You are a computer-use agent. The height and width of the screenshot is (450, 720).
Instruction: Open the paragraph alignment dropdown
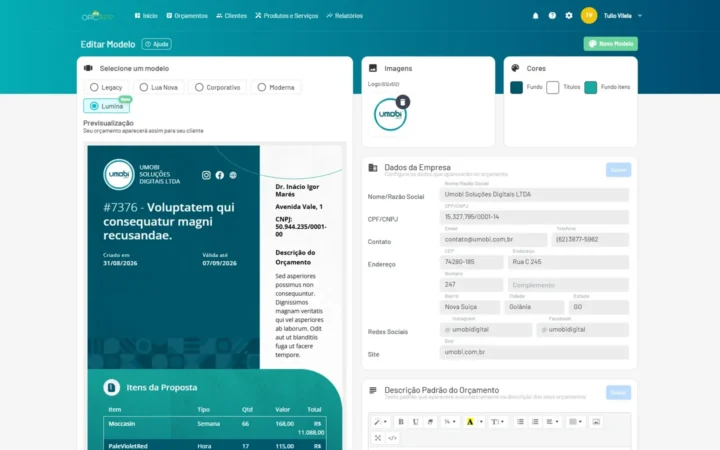click(552, 422)
